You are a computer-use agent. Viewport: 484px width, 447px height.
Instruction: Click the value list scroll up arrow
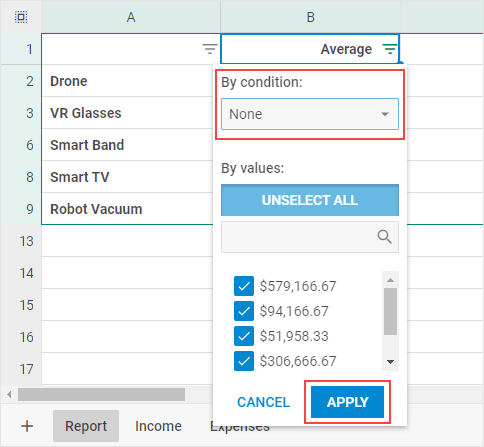coord(390,280)
